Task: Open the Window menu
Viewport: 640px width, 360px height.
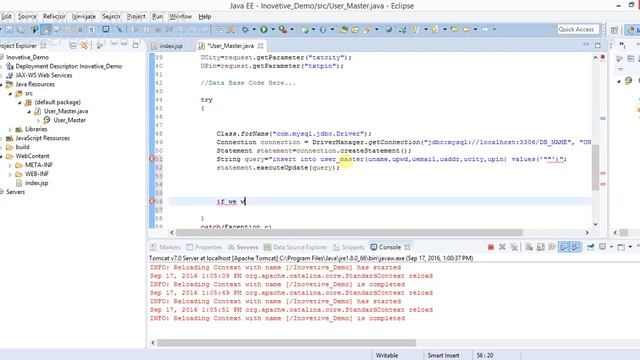Action: click(x=180, y=16)
